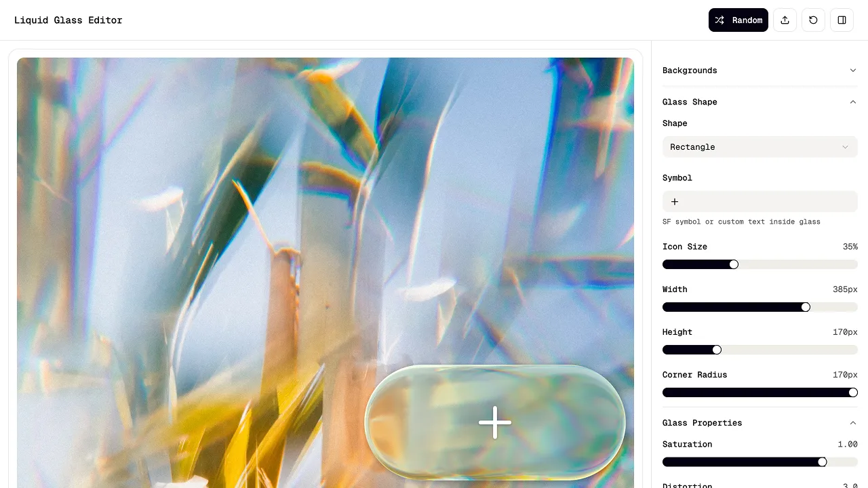
Task: Click the Symbol text input field
Action: (x=760, y=201)
